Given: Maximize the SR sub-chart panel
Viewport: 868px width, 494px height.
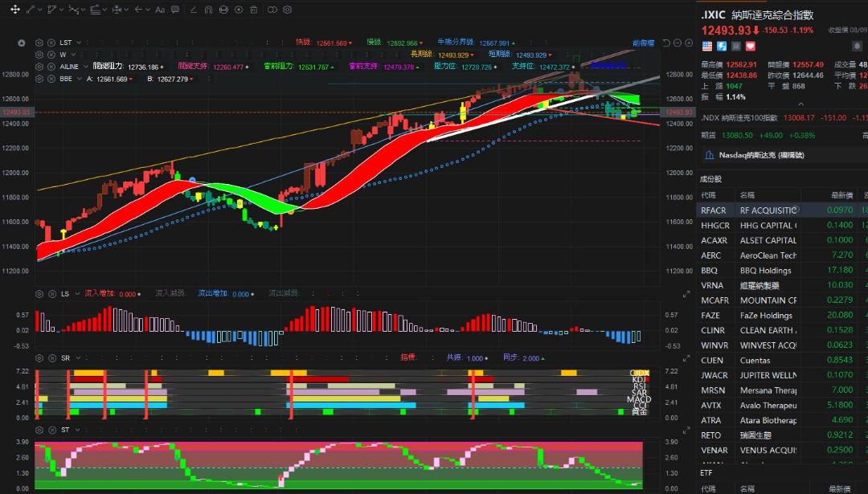Looking at the screenshot, I should [x=686, y=358].
